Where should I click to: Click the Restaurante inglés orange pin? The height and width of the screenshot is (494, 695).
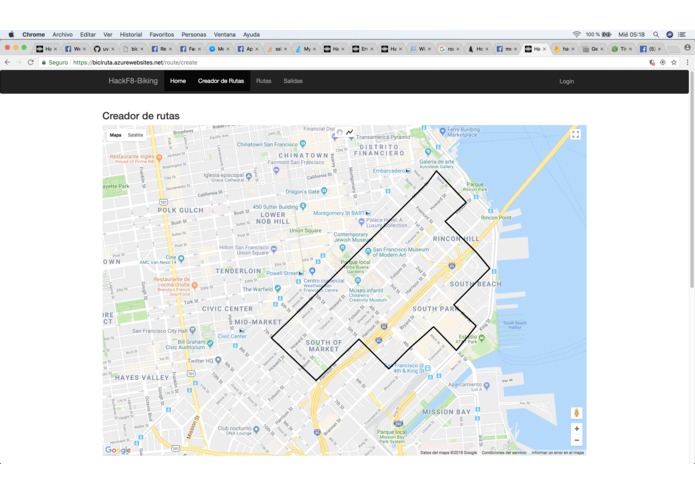pos(159,157)
